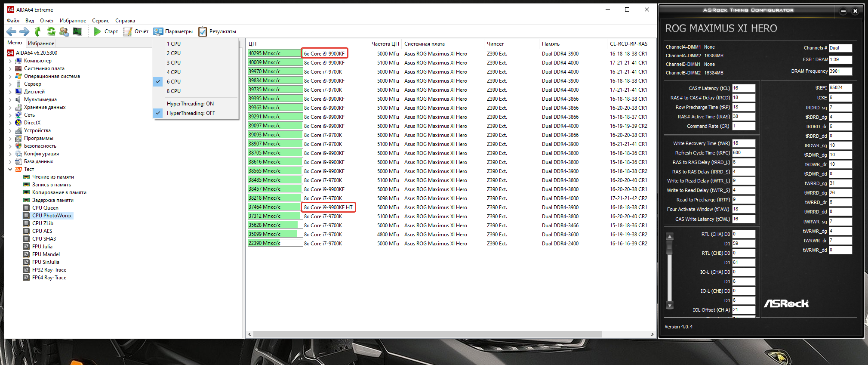
Task: Expand the Дисплей node arrow
Action: 10,92
